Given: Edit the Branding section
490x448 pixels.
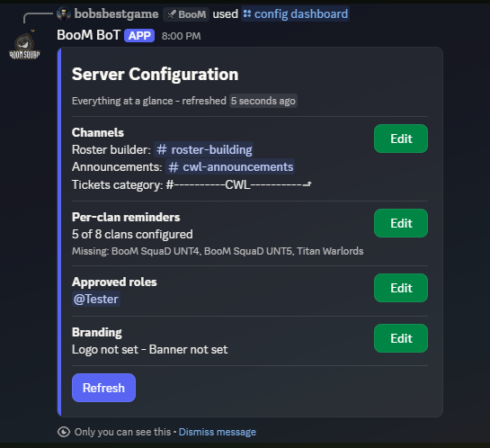Looking at the screenshot, I should [401, 338].
